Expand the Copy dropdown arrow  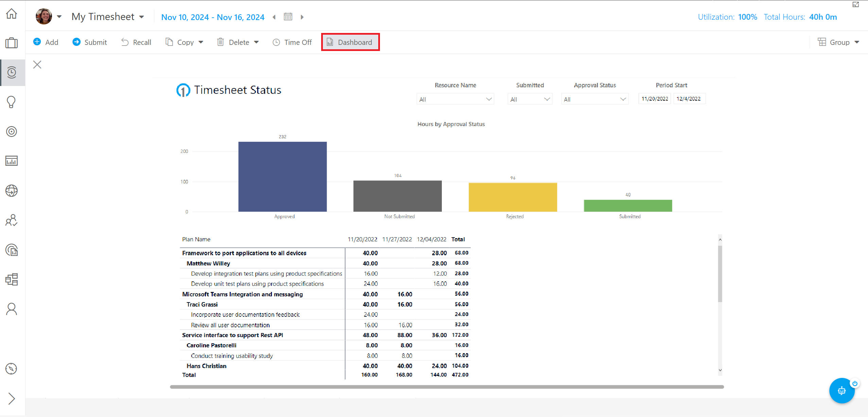[x=201, y=42]
